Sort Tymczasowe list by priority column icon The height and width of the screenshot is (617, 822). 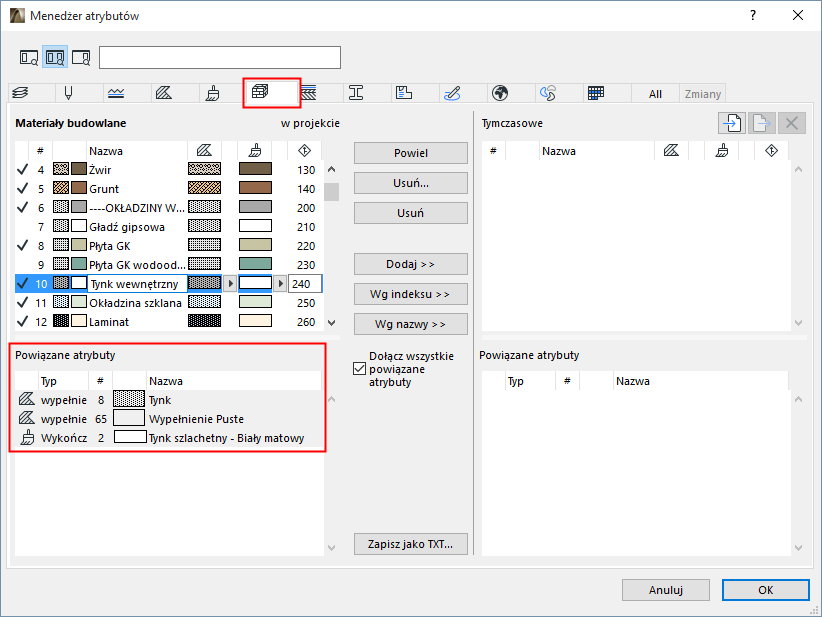click(771, 151)
